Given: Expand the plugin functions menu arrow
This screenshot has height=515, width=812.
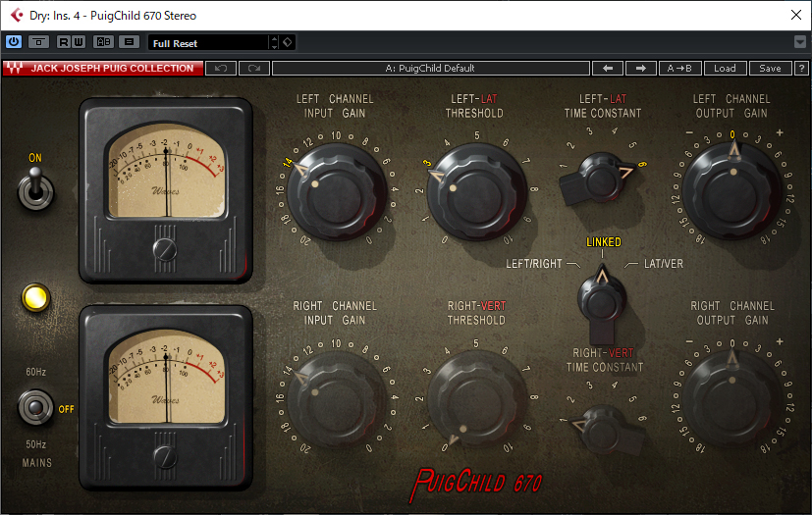Looking at the screenshot, I should (800, 42).
